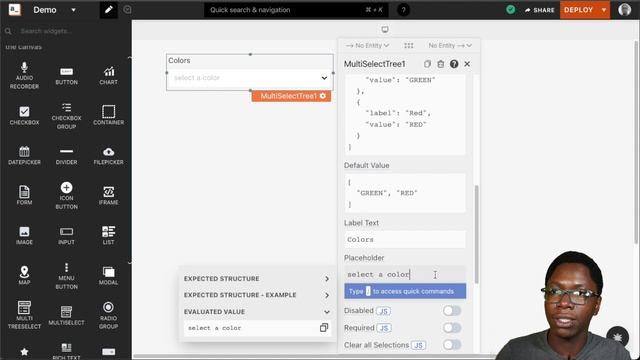Toggle the Required switch
640x360 pixels.
452,328
